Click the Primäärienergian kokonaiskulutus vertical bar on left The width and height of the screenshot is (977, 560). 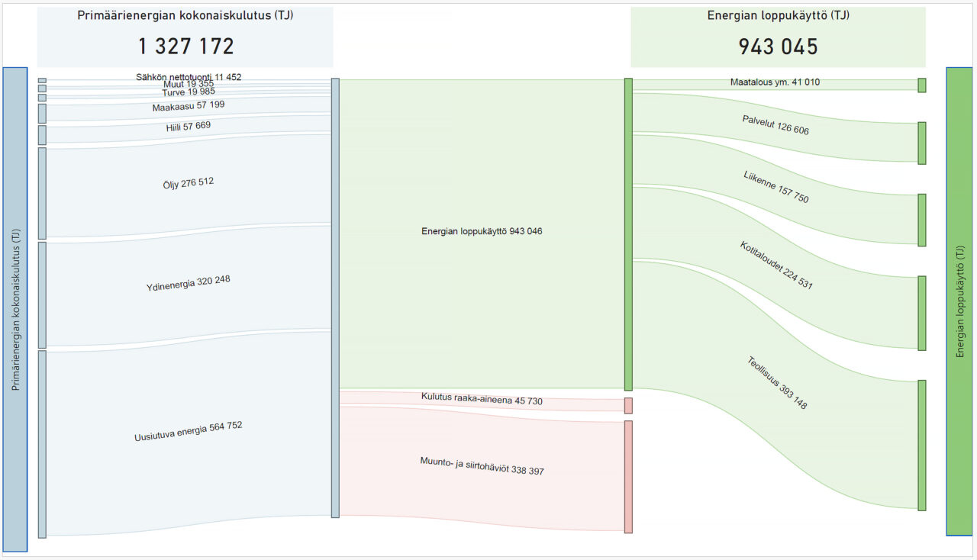pyautogui.click(x=15, y=309)
